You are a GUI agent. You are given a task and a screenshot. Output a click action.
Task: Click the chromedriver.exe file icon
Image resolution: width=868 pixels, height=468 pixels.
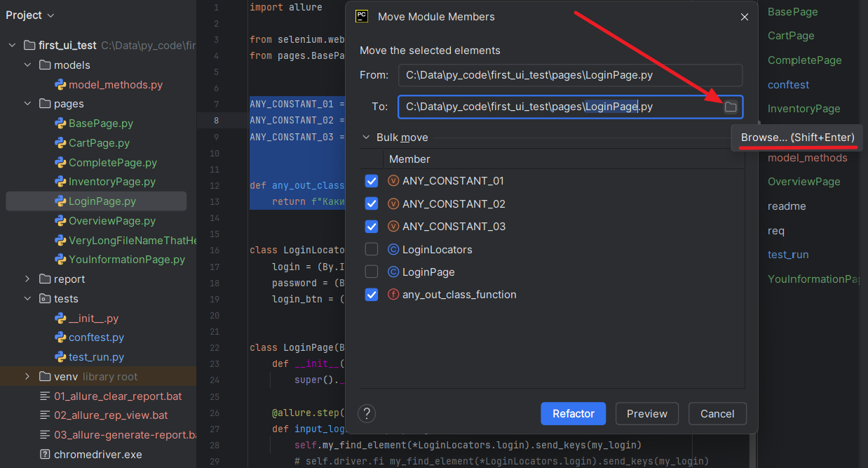pos(45,455)
